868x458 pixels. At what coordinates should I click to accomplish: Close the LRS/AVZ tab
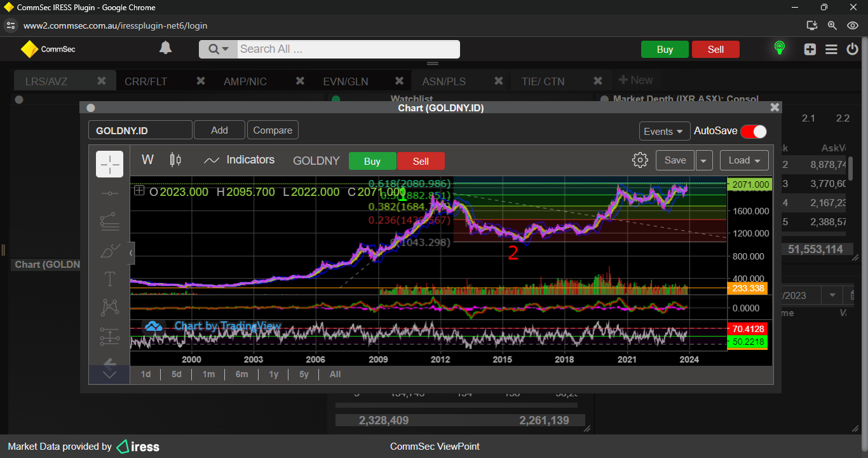tap(101, 81)
